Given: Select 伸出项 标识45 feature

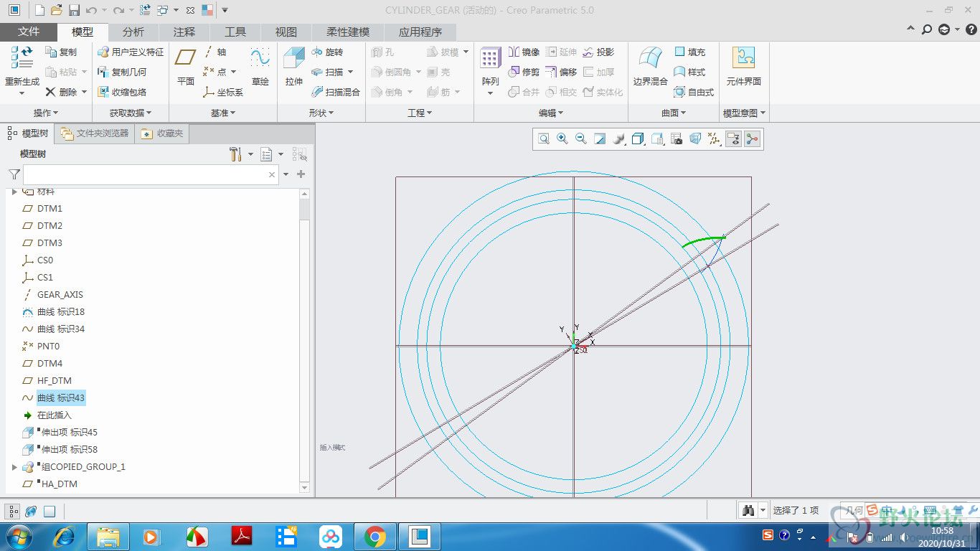Looking at the screenshot, I should [x=70, y=432].
